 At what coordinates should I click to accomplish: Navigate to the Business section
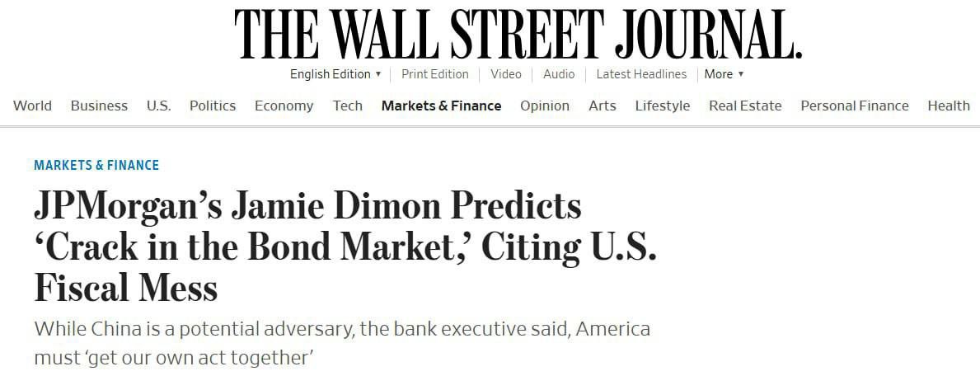[99, 106]
